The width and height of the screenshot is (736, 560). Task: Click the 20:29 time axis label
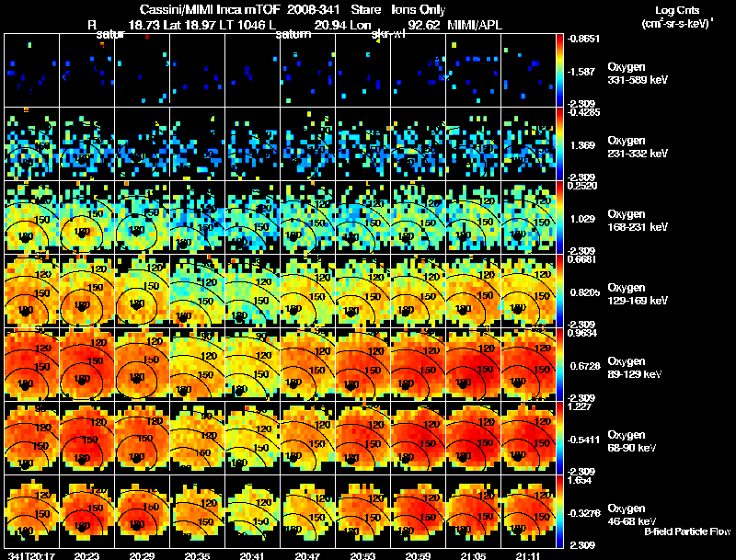(x=142, y=555)
